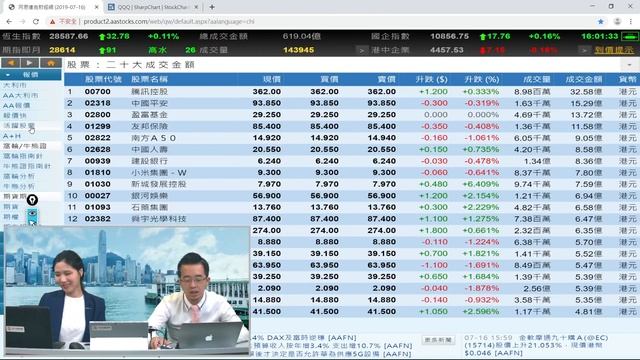Open the Chrome profile avatar icon
Viewport: 640px width, 360px height.
[x=617, y=22]
